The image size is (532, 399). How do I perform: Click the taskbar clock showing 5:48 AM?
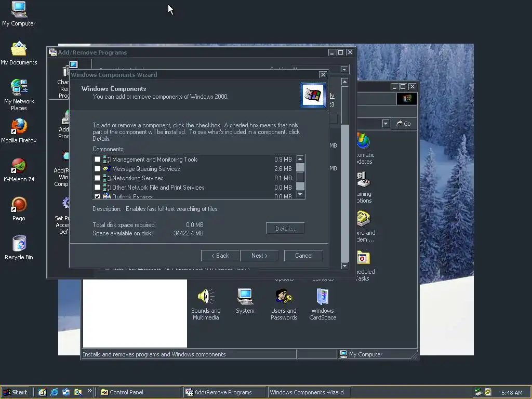point(512,393)
